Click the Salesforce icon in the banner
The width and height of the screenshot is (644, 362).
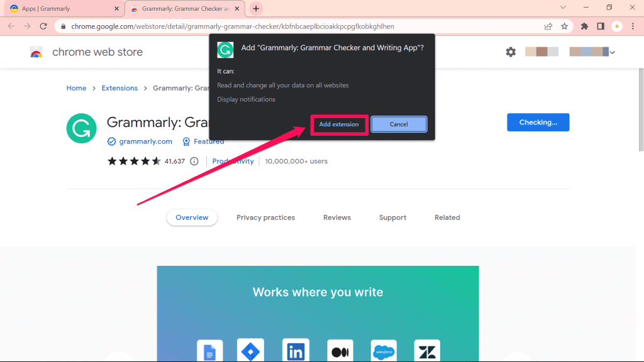[x=384, y=350]
